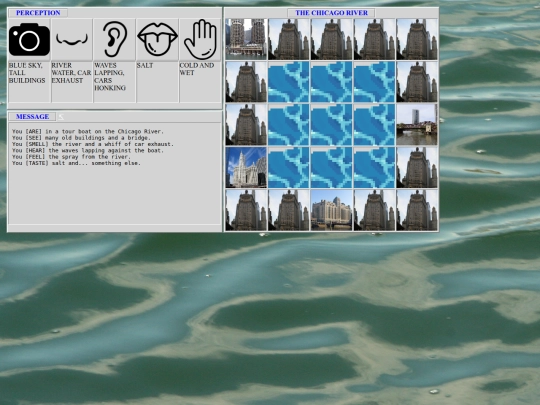This screenshot has height=405, width=540.
Task: Select the nose smell icon
Action: coord(72,40)
